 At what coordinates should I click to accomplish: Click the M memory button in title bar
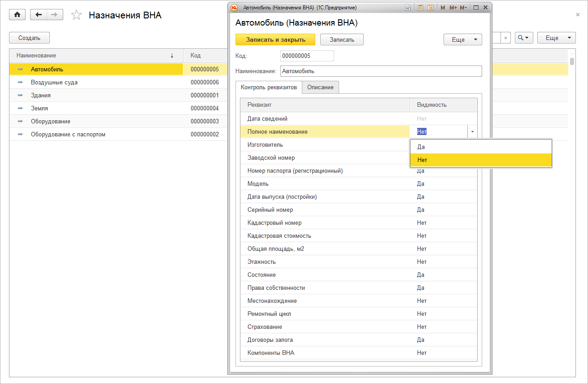pyautogui.click(x=443, y=8)
